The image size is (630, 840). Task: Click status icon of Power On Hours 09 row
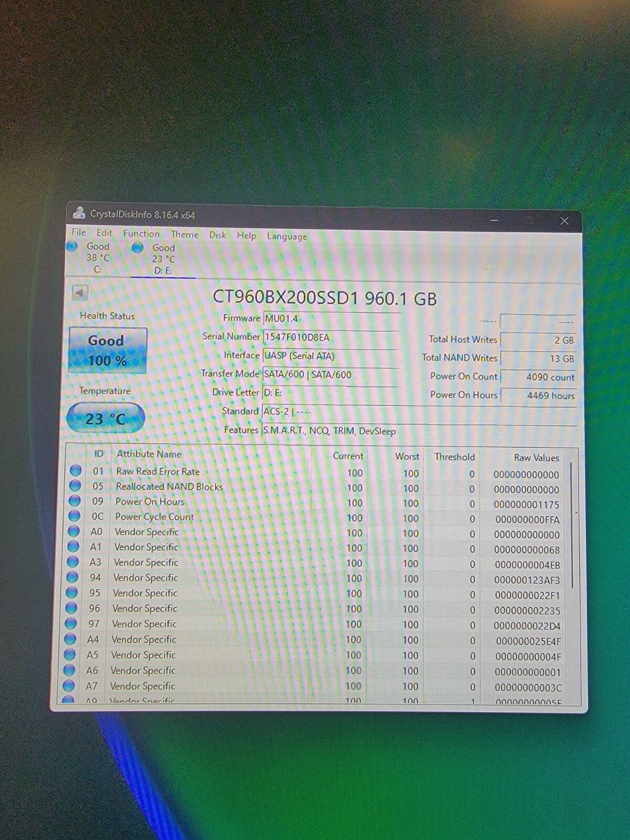[75, 500]
